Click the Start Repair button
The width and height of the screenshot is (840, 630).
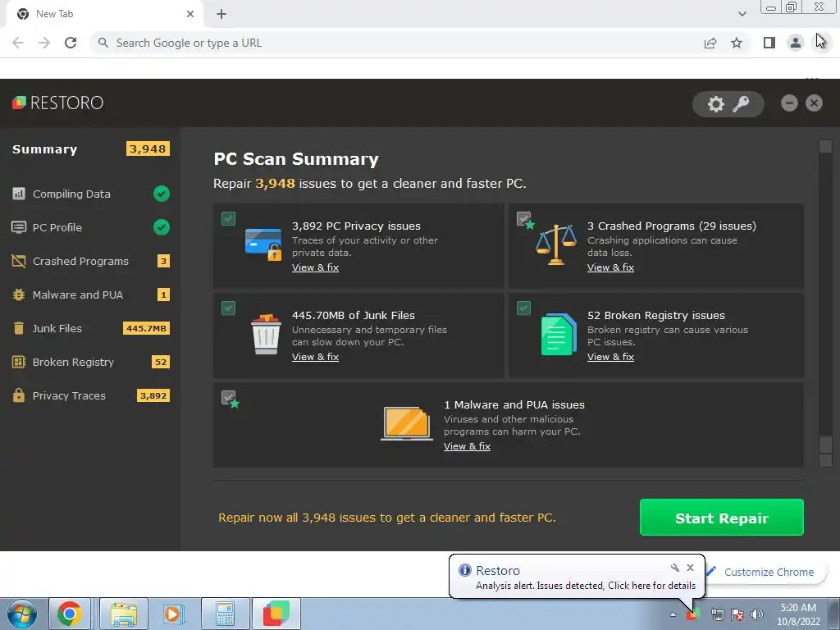(722, 518)
